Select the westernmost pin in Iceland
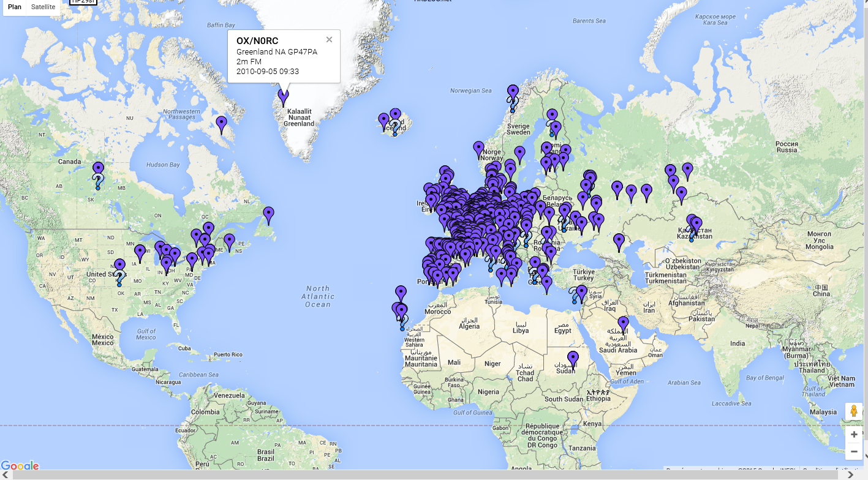The height and width of the screenshot is (480, 868). point(383,122)
